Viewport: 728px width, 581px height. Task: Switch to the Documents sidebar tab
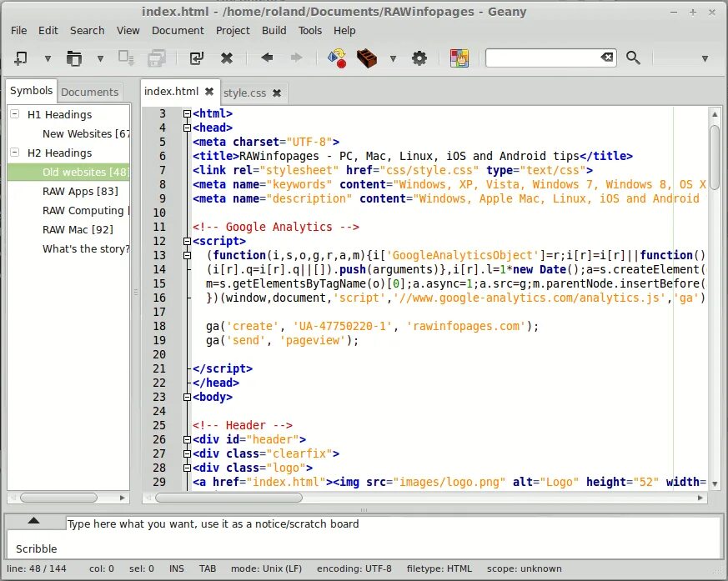tap(89, 92)
